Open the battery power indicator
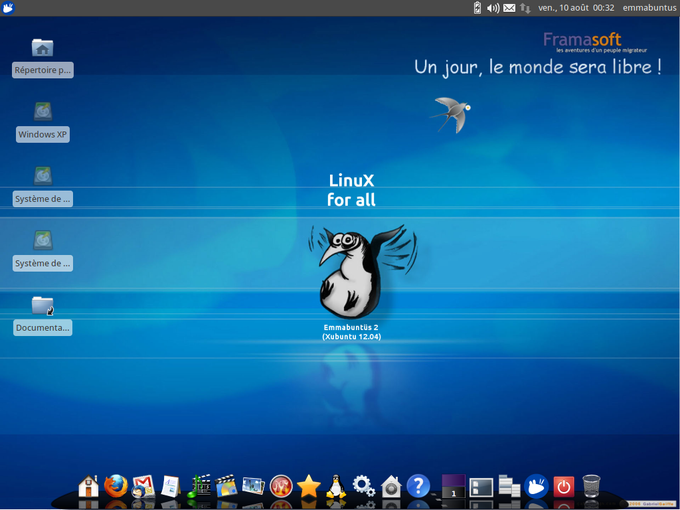This screenshot has height=510, width=680. (x=477, y=8)
